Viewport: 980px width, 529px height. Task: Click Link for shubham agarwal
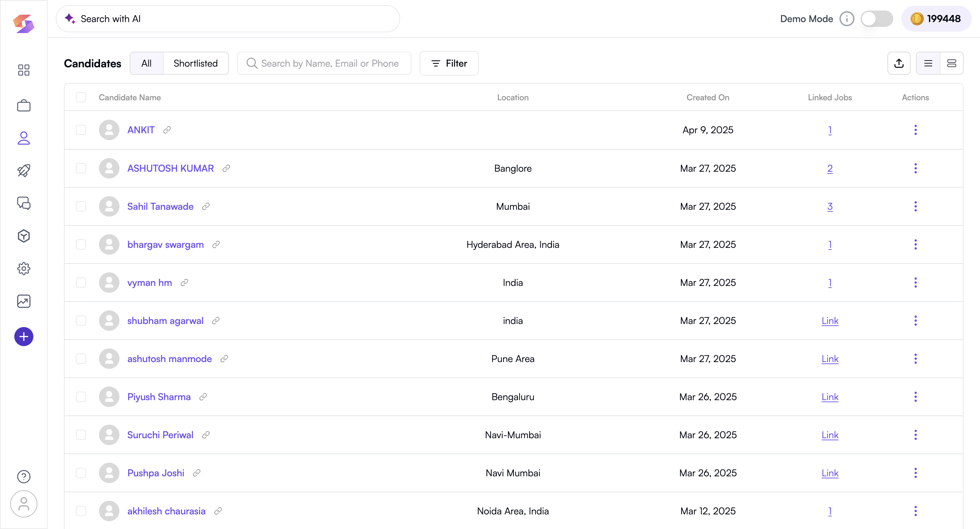coord(830,321)
